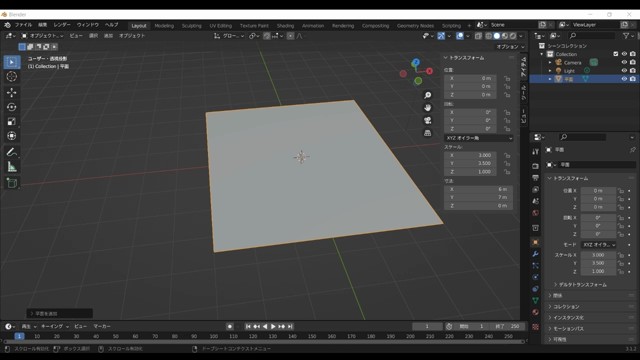Click the zoom magnifier viewport icon

click(x=427, y=95)
